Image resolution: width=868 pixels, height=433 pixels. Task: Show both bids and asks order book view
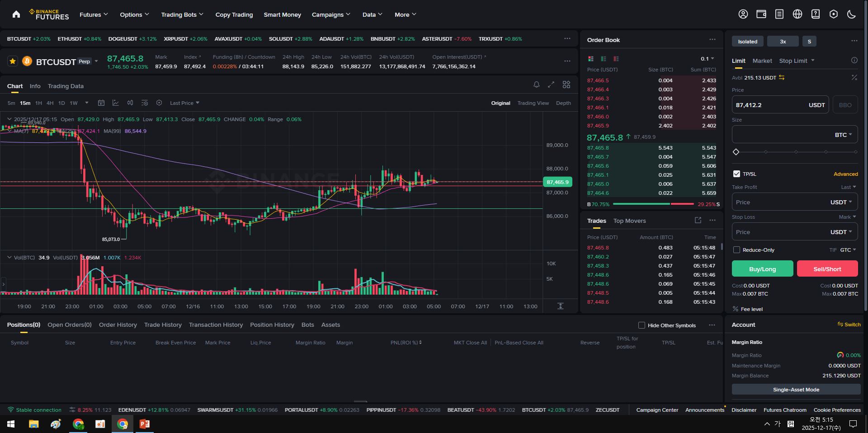coord(591,59)
